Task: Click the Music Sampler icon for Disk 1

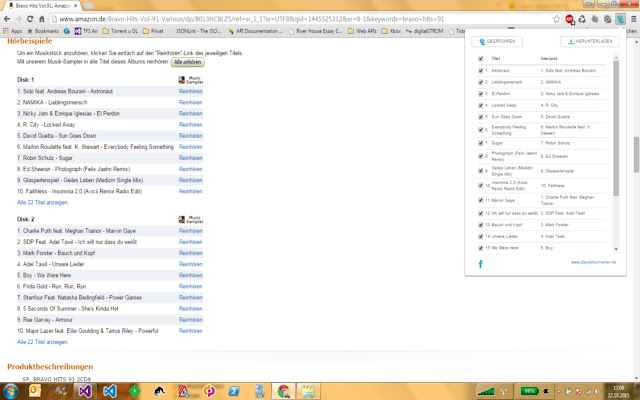Action: [x=191, y=80]
